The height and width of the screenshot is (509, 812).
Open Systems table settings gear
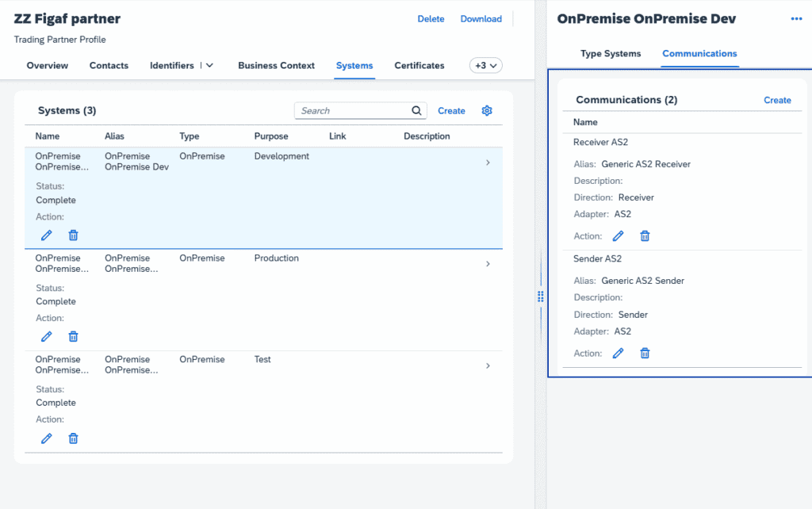[x=487, y=111]
